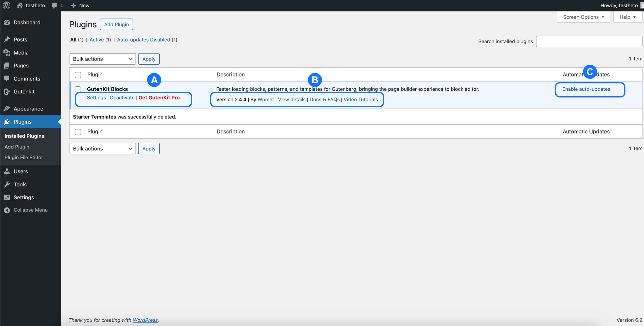Viewport: 644px width, 326px height.
Task: Open Pages using the pages icon
Action: tap(7, 65)
